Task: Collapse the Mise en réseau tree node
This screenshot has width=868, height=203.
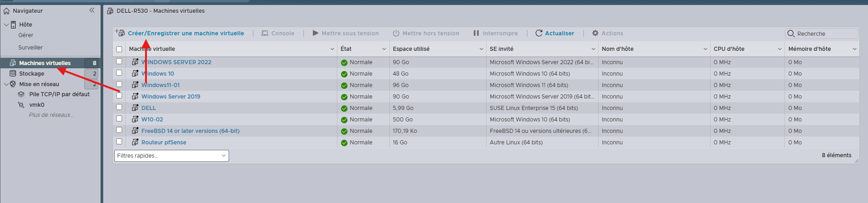Action: [x=6, y=84]
